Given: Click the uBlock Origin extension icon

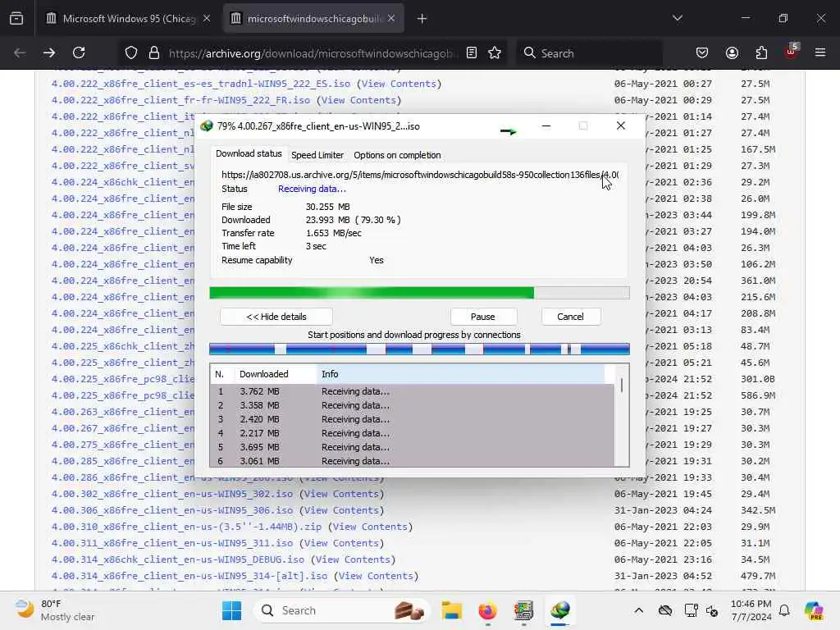Looking at the screenshot, I should (791, 52).
